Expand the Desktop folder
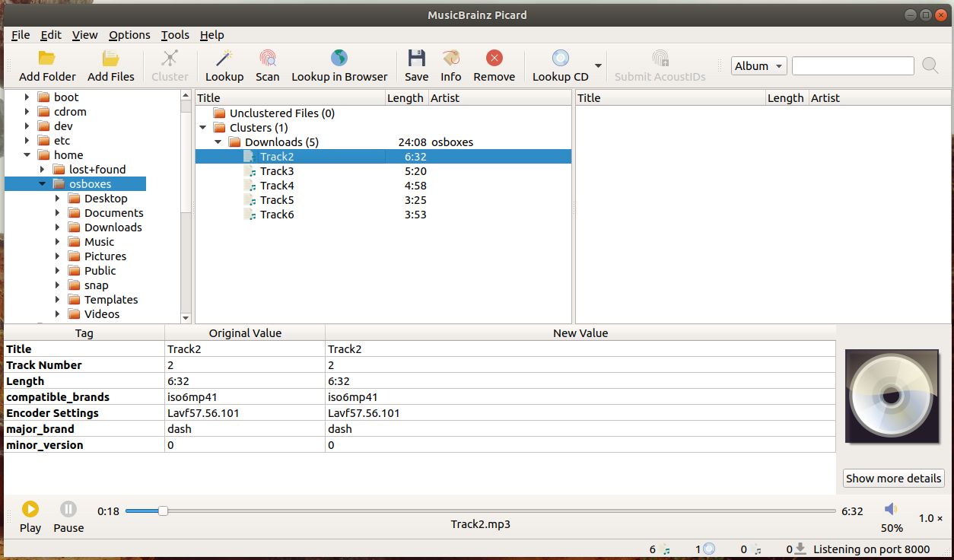Image resolution: width=954 pixels, height=560 pixels. click(57, 199)
